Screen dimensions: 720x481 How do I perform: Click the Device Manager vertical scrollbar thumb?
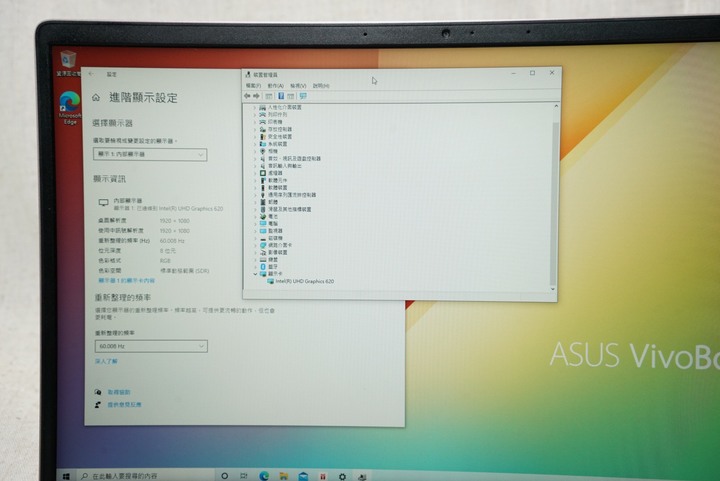[554, 204]
